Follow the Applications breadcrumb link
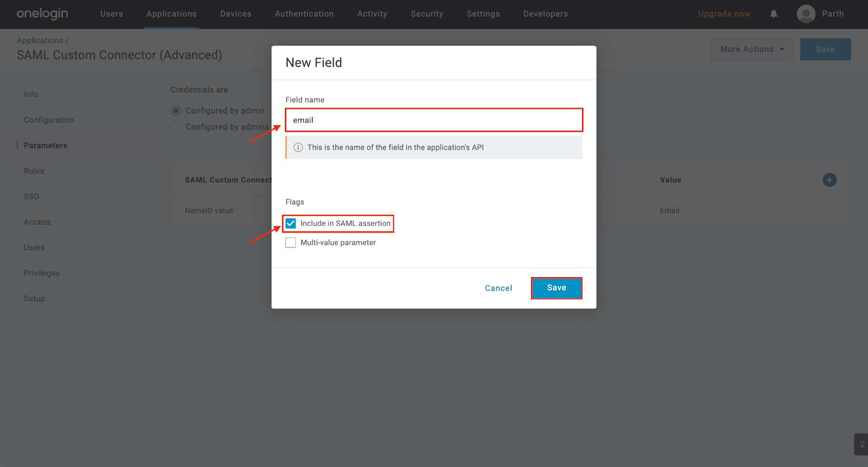Viewport: 868px width, 467px height. pos(40,41)
